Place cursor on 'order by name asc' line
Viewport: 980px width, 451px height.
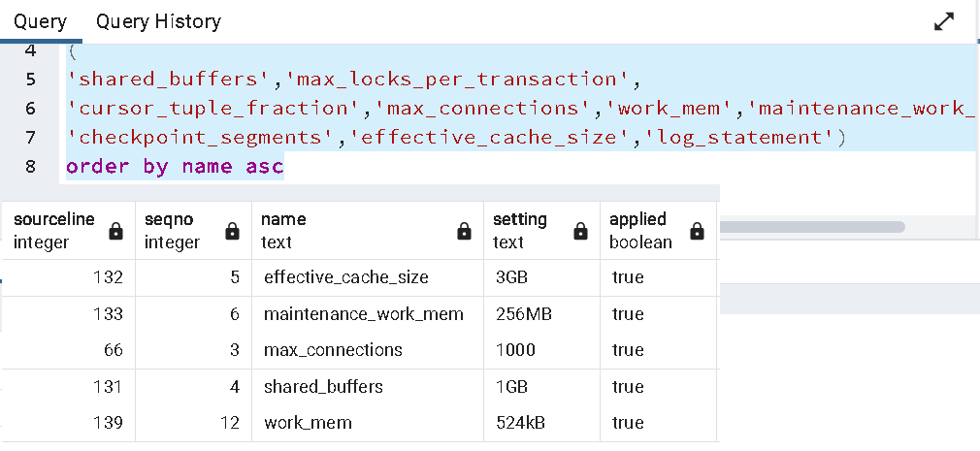(x=175, y=166)
